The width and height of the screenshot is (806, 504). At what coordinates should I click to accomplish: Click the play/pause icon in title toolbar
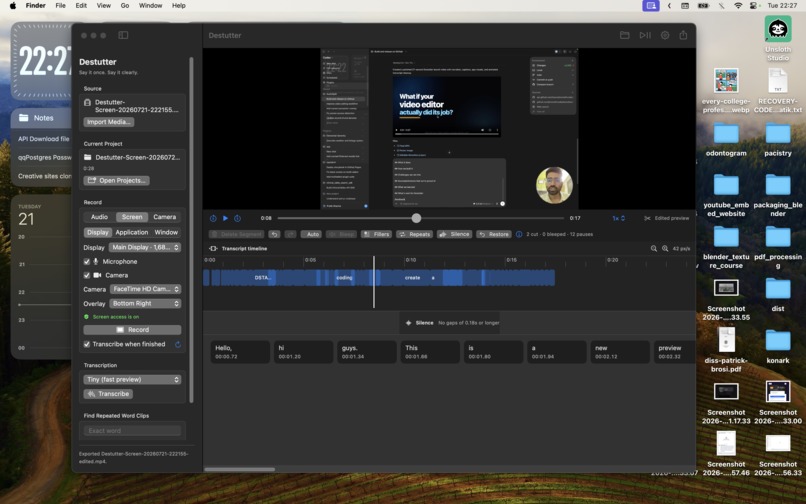click(x=645, y=35)
